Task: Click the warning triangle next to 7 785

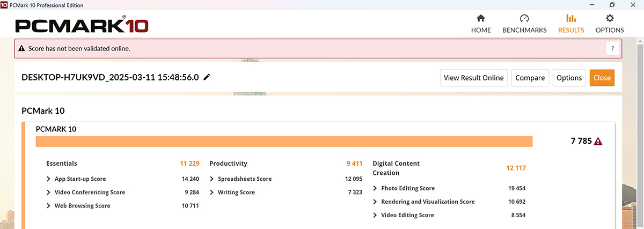Action: pos(598,142)
